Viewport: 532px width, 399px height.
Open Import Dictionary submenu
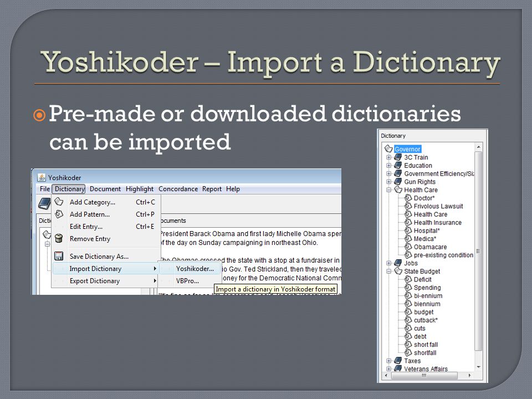coord(106,269)
